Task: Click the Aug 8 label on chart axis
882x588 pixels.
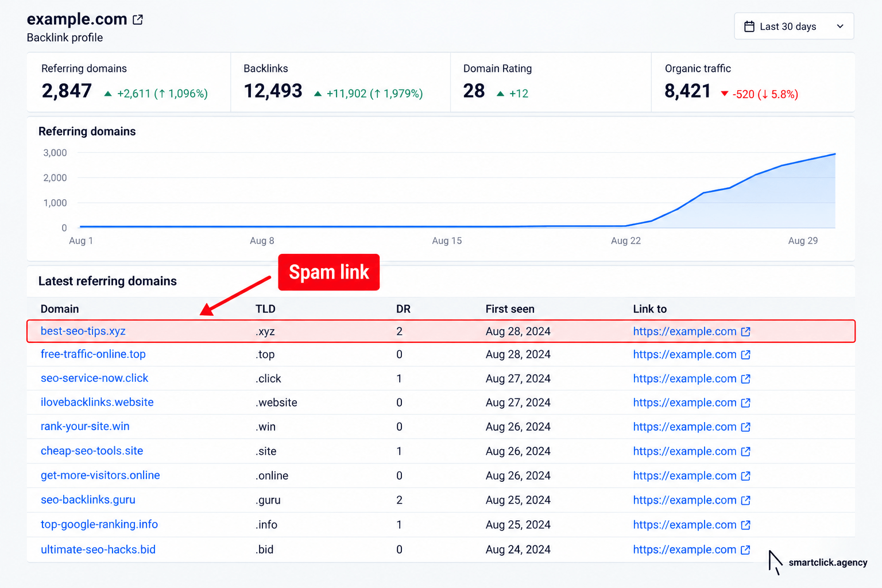Action: pos(262,241)
